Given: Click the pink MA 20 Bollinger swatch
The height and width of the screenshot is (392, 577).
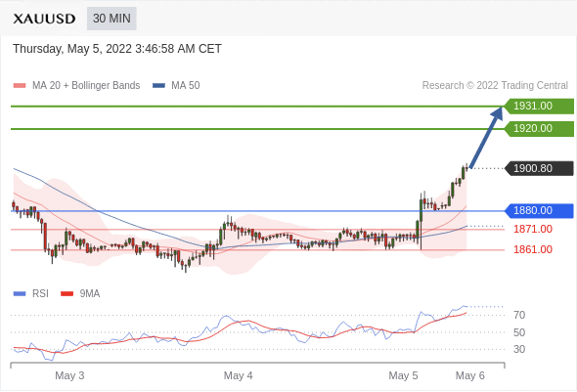Looking at the screenshot, I should (x=20, y=86).
